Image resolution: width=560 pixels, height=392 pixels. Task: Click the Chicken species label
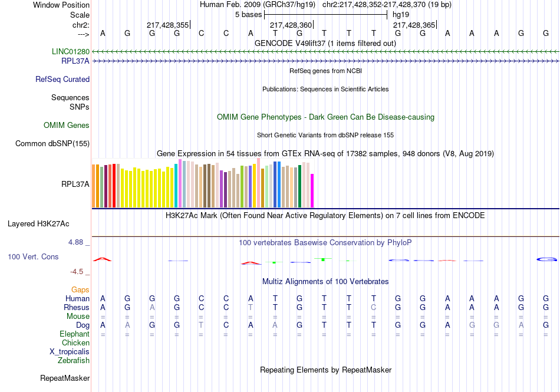[x=75, y=343]
